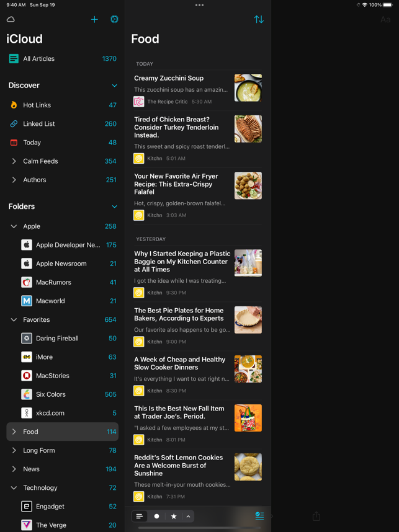This screenshot has width=399, height=532.
Task: Show all articles filter with lines icon
Action: tap(140, 516)
